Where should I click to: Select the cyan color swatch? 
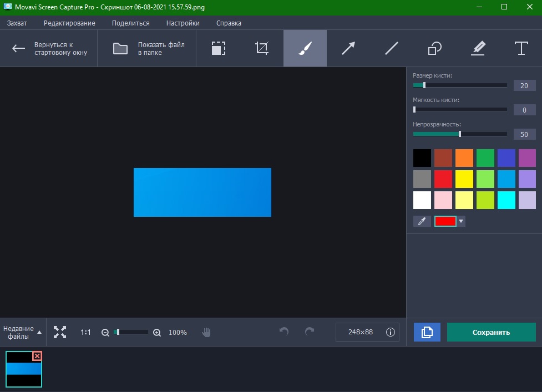[x=506, y=200]
